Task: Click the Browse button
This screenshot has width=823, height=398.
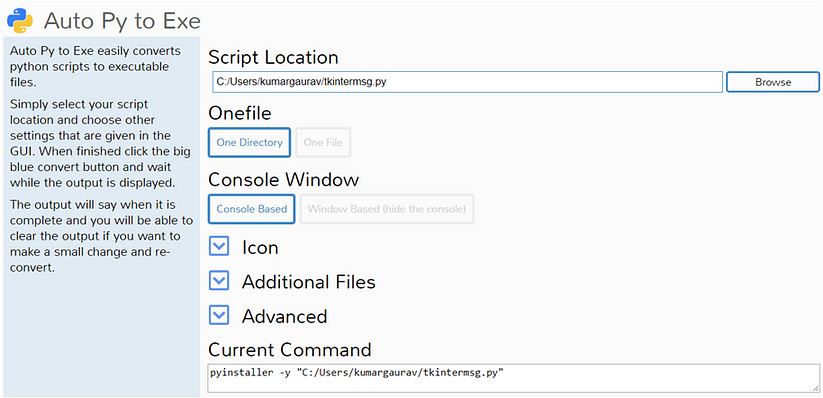Action: click(773, 82)
